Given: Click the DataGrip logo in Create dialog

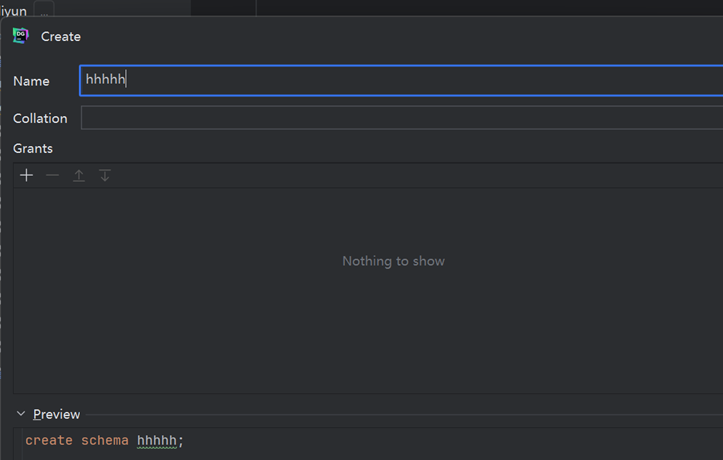Looking at the screenshot, I should [x=20, y=35].
